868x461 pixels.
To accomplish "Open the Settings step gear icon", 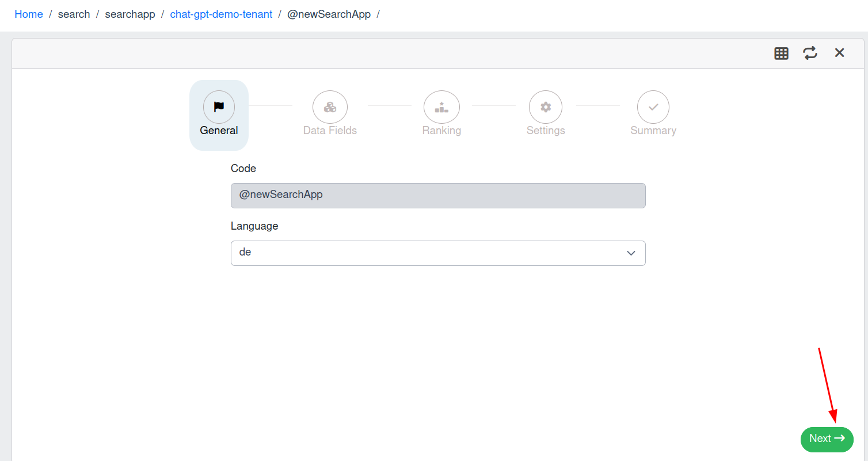I will click(546, 107).
